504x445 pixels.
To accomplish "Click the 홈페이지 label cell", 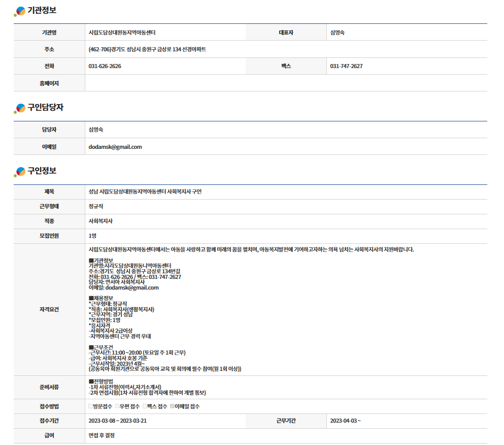I will 49,83.
